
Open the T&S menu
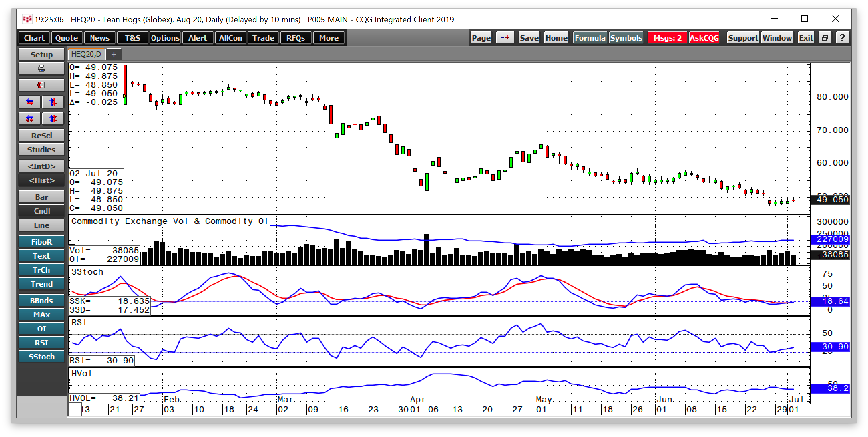click(x=133, y=38)
